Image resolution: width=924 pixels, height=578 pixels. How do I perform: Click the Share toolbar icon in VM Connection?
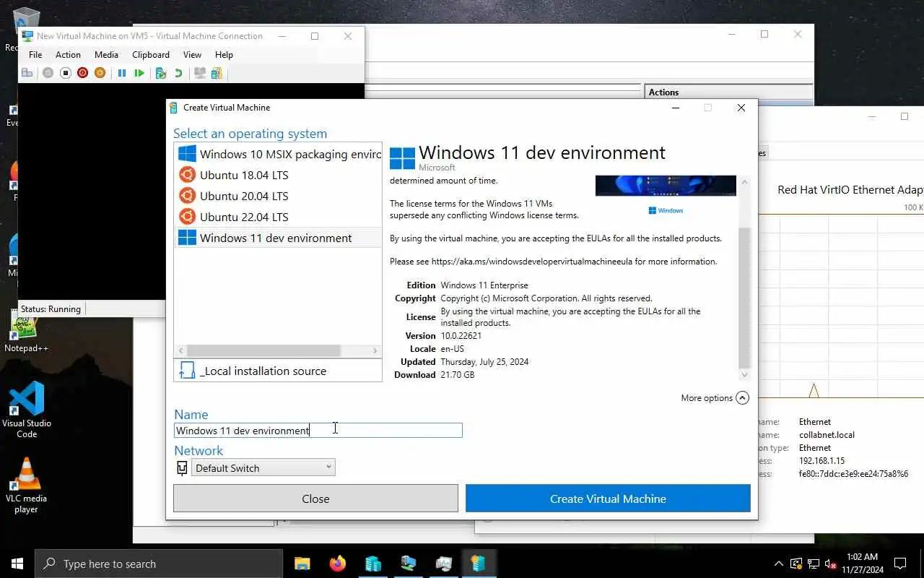[217, 73]
